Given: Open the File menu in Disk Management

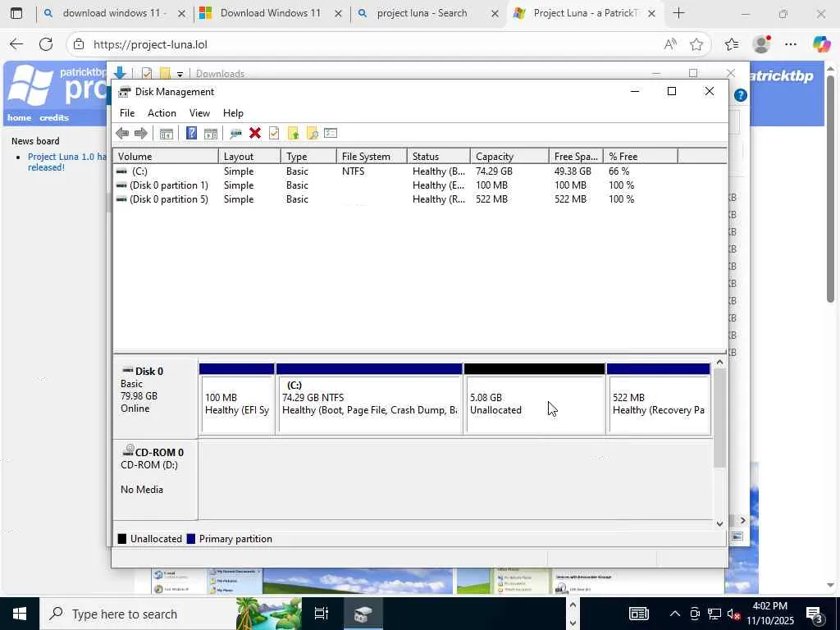Looking at the screenshot, I should click(127, 113).
